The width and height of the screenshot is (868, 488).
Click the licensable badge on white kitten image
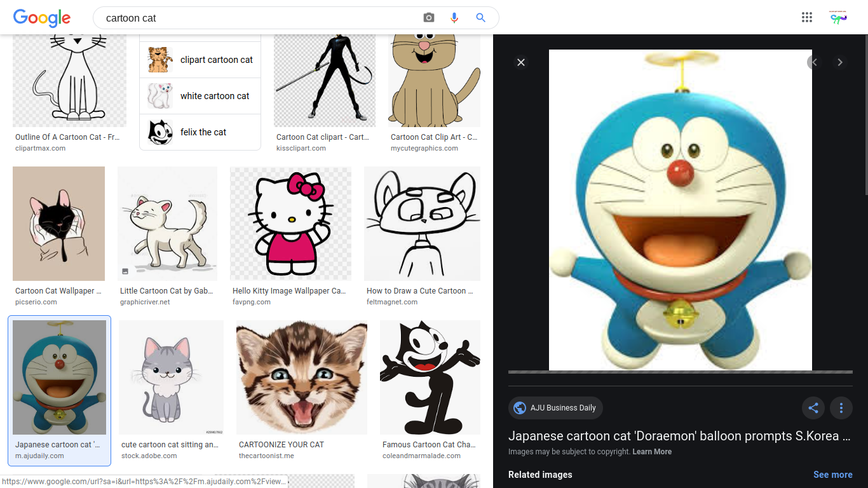[125, 271]
